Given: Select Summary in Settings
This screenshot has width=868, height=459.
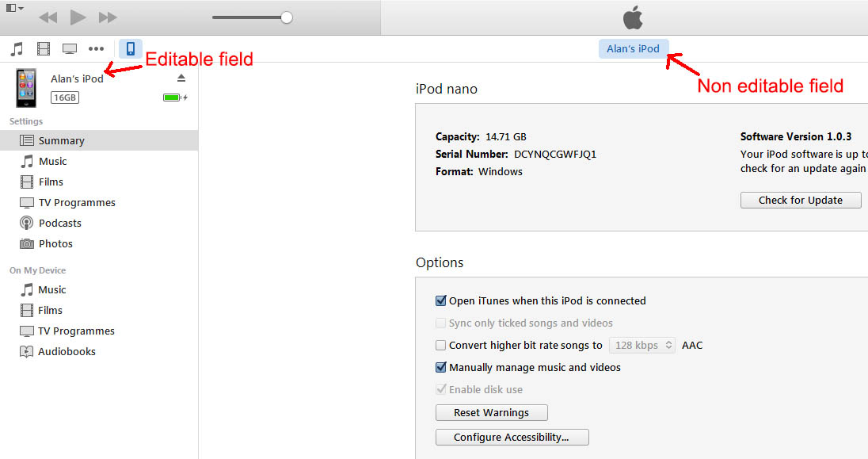Looking at the screenshot, I should pos(99,140).
